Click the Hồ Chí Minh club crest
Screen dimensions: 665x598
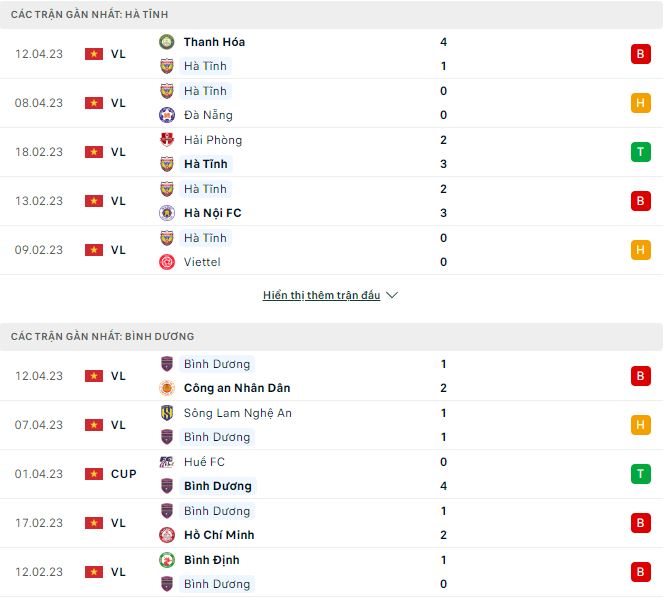tap(167, 535)
